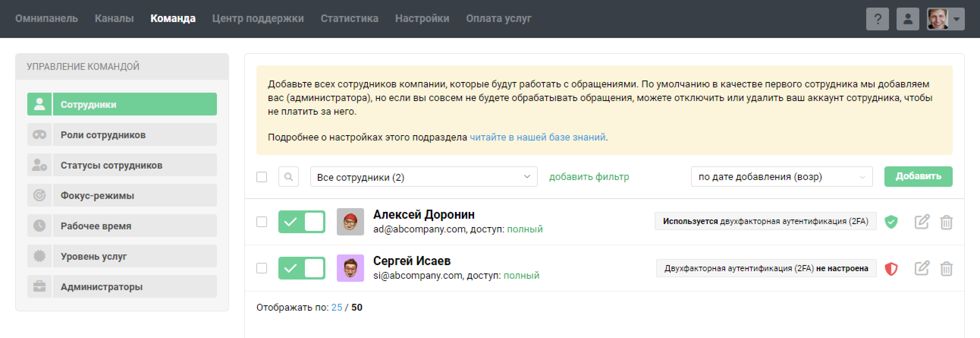Switch to Статистика section
Screen dimensions: 980x338
coord(349,18)
